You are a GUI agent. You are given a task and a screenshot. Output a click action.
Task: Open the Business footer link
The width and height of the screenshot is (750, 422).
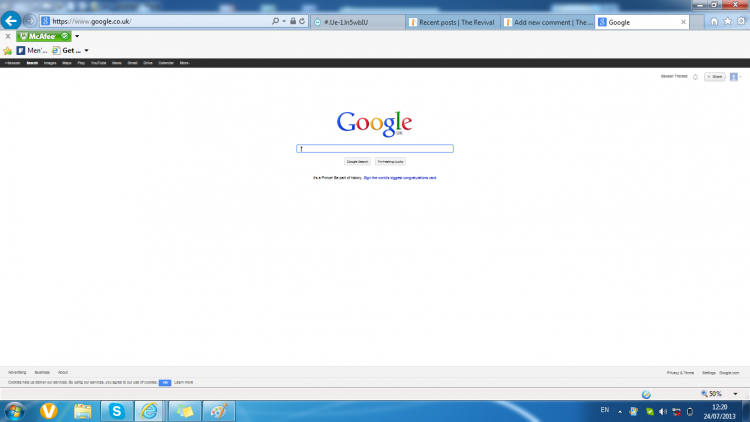[42, 372]
